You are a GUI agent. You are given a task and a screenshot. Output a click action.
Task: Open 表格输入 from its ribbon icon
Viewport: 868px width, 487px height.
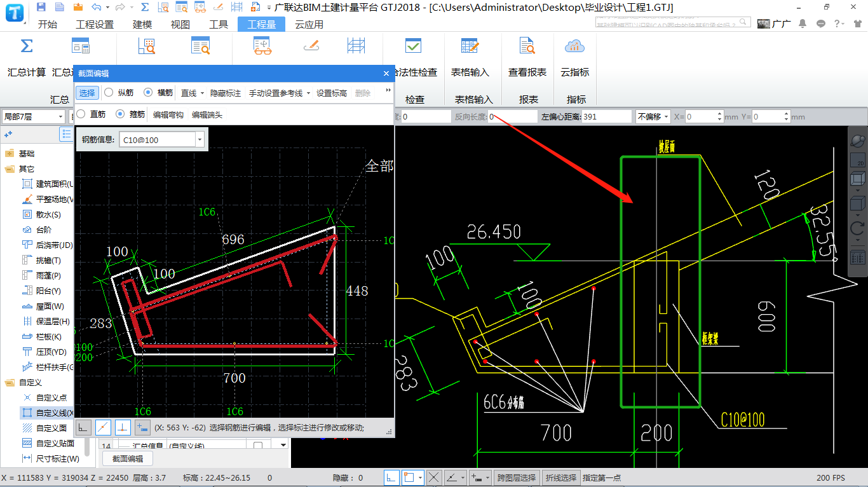point(470,46)
